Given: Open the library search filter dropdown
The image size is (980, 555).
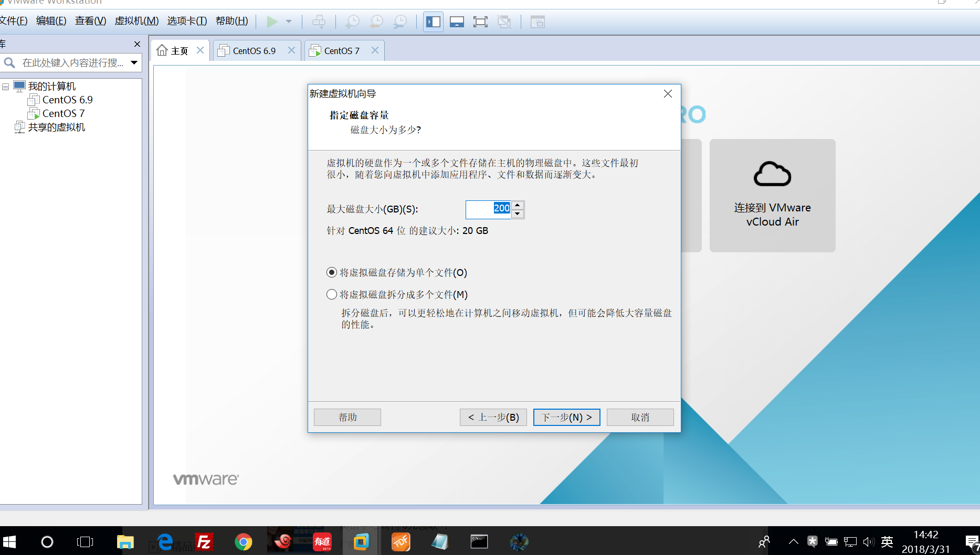Looking at the screenshot, I should 134,63.
